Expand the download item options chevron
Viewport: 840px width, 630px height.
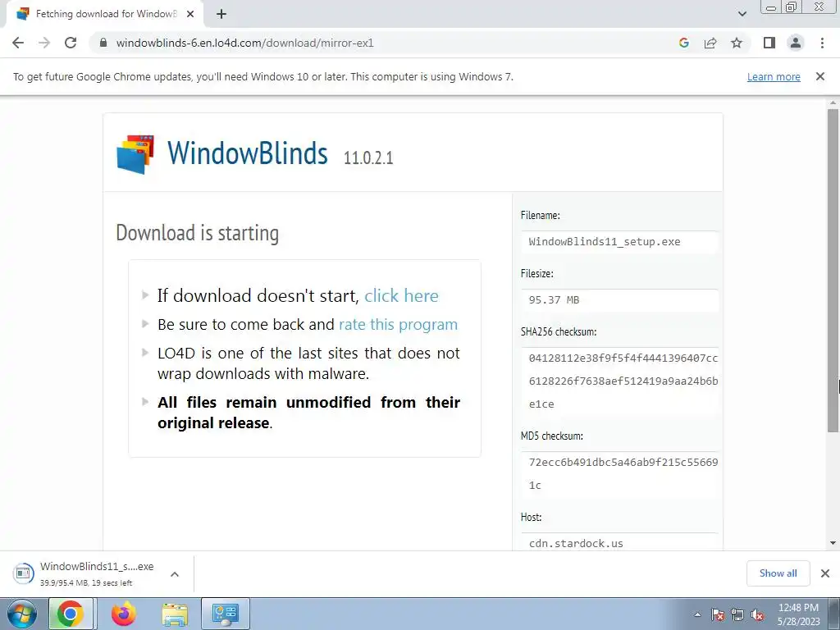(175, 574)
